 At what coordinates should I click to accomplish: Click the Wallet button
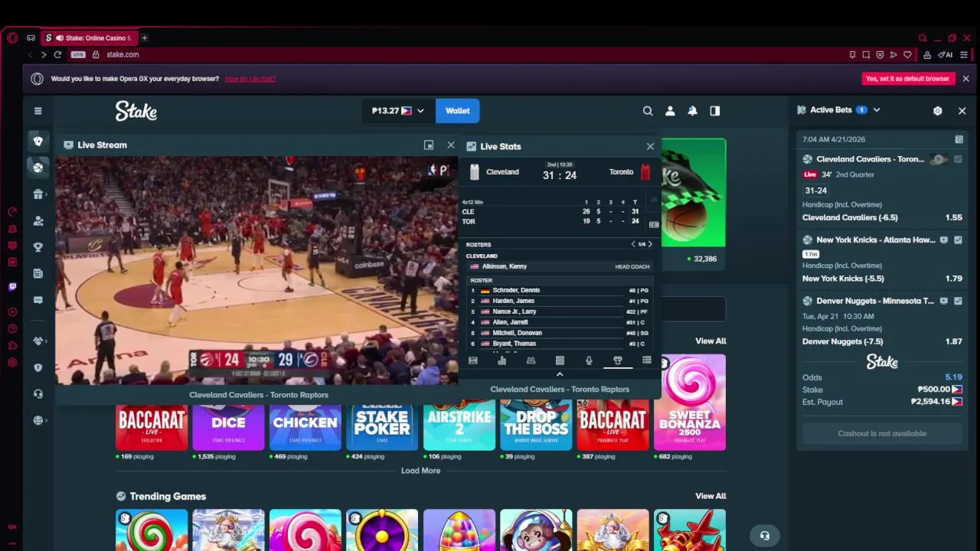(x=458, y=111)
